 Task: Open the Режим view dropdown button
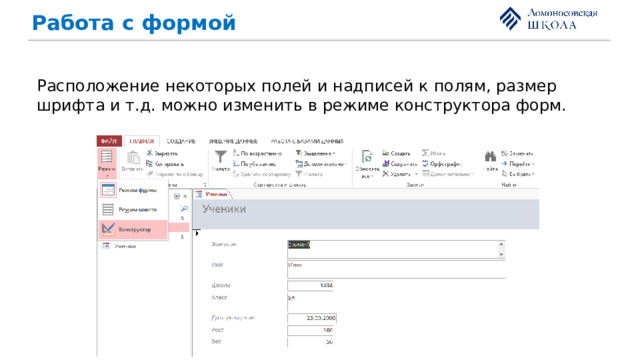click(x=107, y=163)
